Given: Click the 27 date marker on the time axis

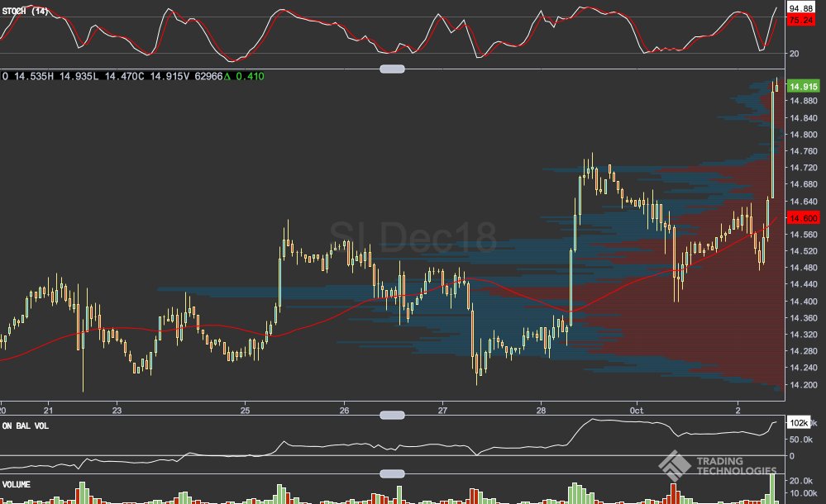Looking at the screenshot, I should point(442,411).
